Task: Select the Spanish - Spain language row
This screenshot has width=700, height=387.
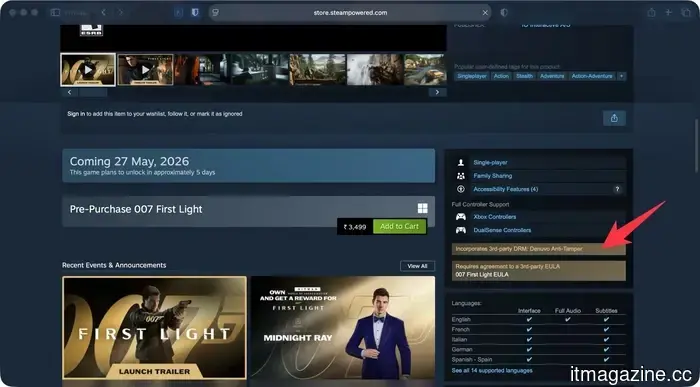Action: (x=538, y=359)
